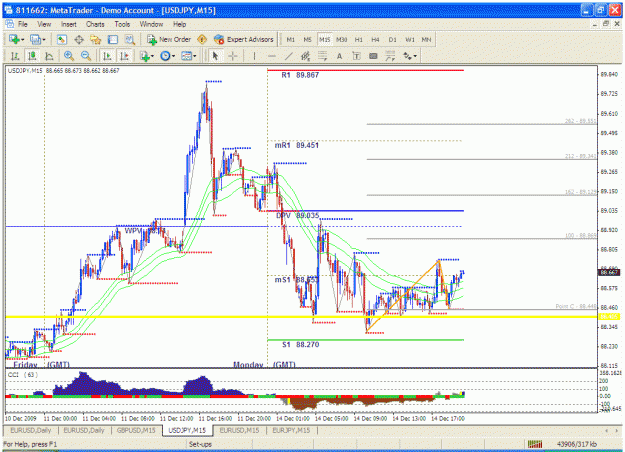Screen dimensions: 625x452
Task: Click the zoom in magnifier icon
Action: 69,56
